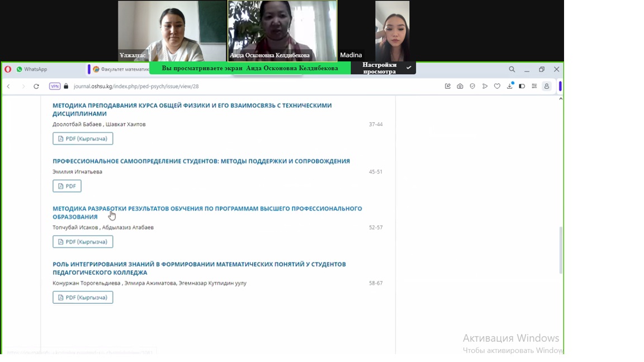Image resolution: width=644 pixels, height=362 pixels.
Task: Toggle the VPN badge in address bar
Action: (x=54, y=87)
